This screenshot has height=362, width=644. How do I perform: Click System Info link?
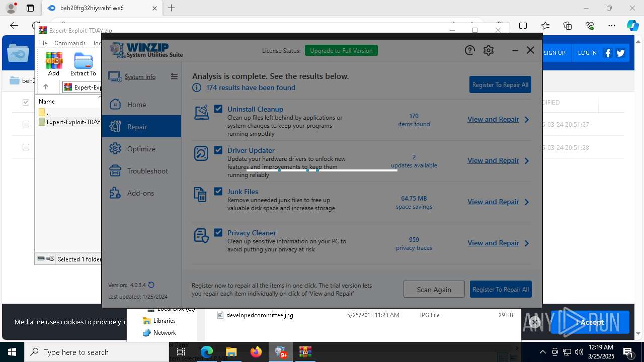coord(140,77)
